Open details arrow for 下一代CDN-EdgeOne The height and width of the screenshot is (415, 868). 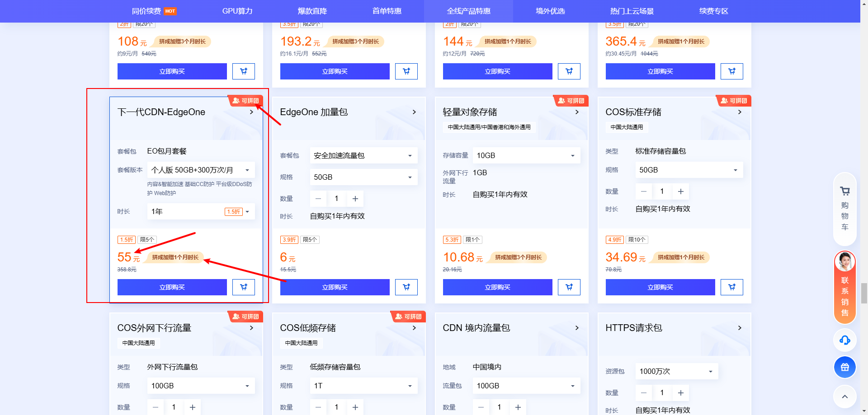pyautogui.click(x=251, y=112)
